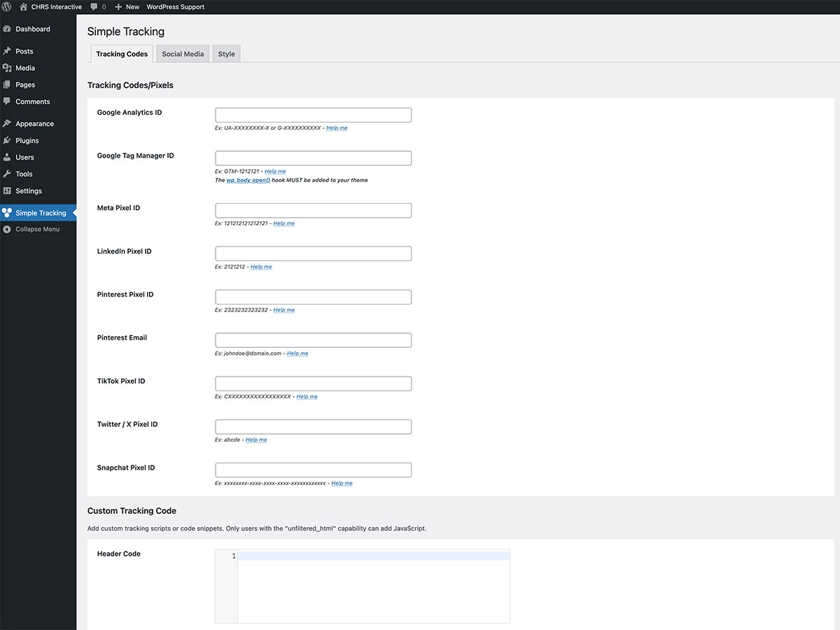Open Help me link for Pinterest Email
This screenshot has width=840, height=630.
point(297,353)
